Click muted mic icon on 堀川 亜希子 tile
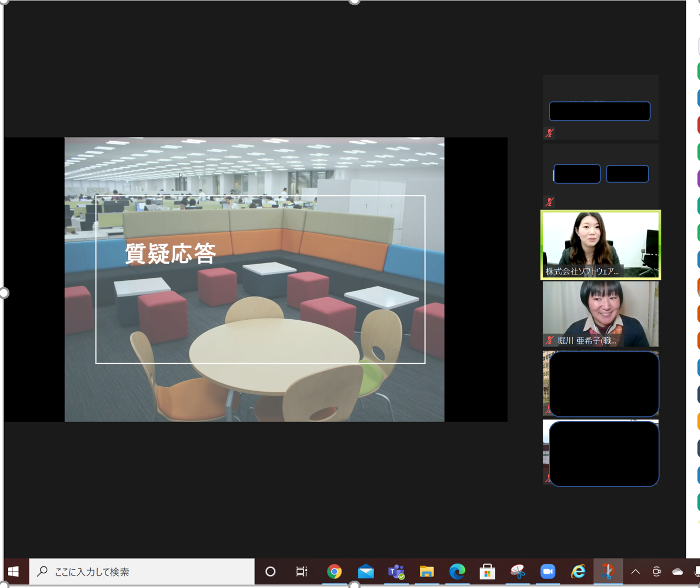700x588 pixels. click(549, 340)
